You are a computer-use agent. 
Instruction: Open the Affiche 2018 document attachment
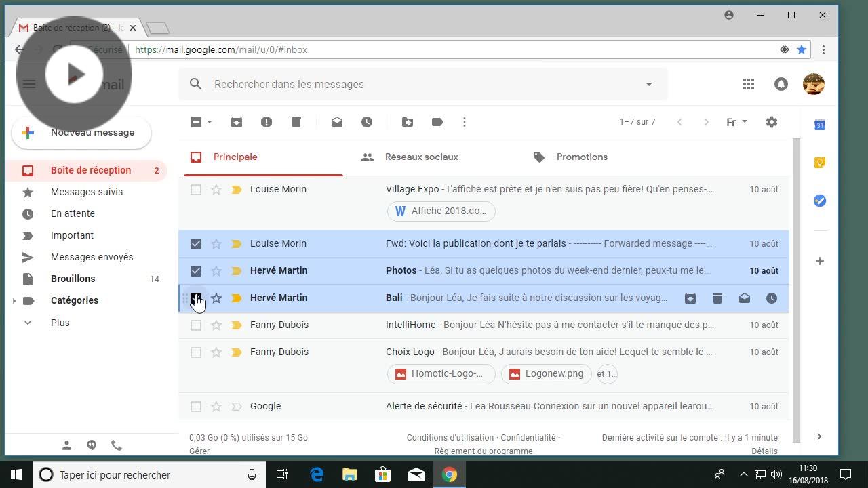point(441,211)
